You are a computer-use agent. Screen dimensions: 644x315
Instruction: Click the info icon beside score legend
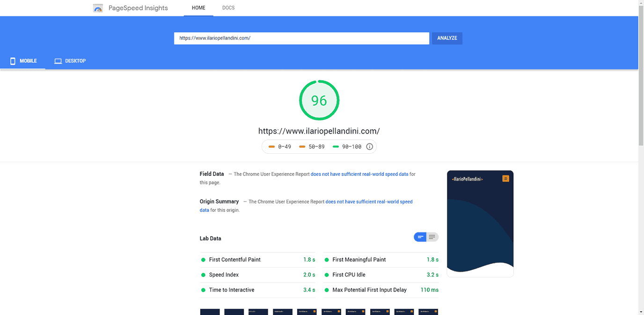(x=369, y=147)
